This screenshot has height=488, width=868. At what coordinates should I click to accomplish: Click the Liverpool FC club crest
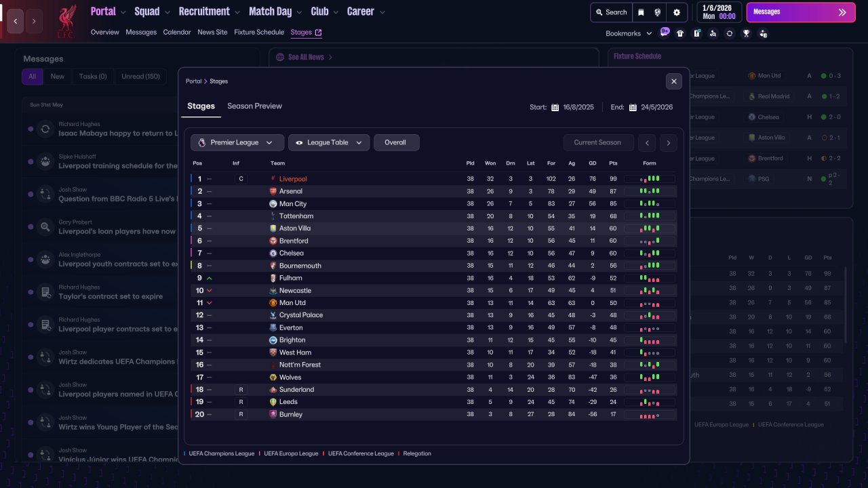point(66,21)
